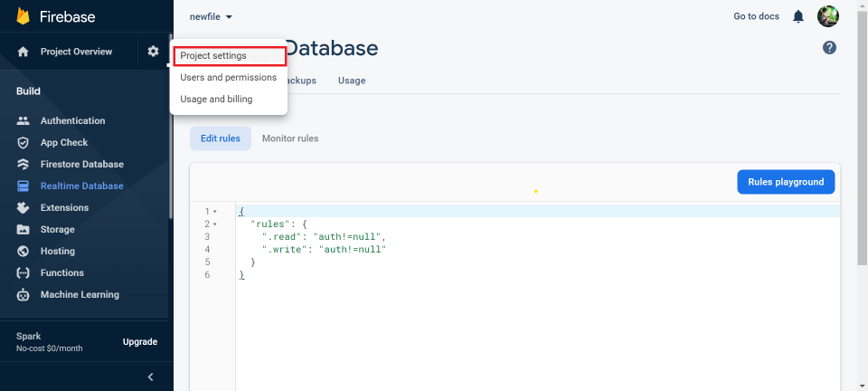Screen dimensions: 868x391
Task: Click the Functions brackets icon
Action: point(23,272)
